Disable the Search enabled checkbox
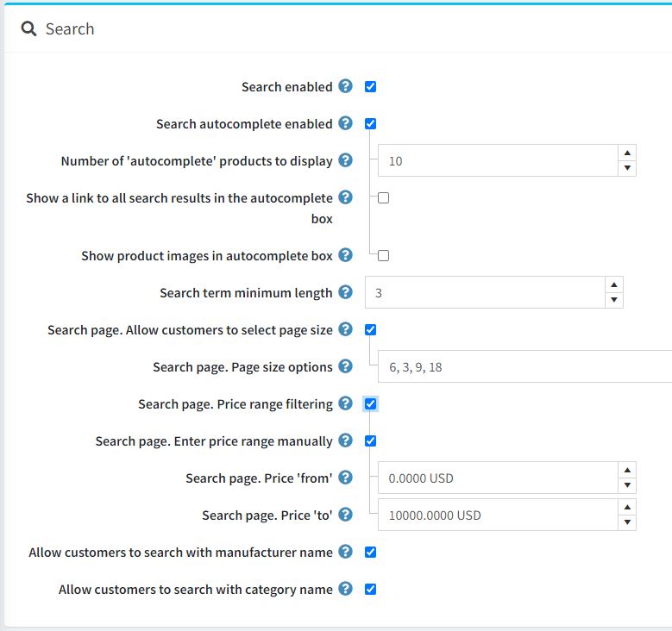672x631 pixels. [x=370, y=87]
